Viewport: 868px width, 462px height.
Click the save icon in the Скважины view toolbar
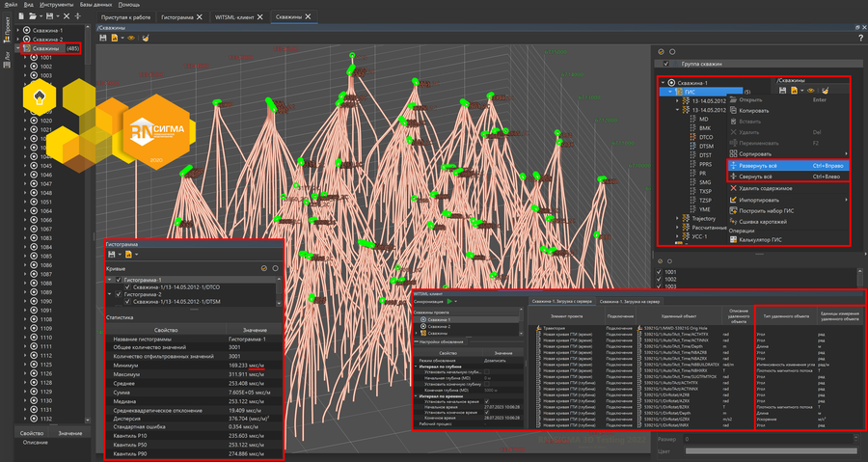coord(103,38)
